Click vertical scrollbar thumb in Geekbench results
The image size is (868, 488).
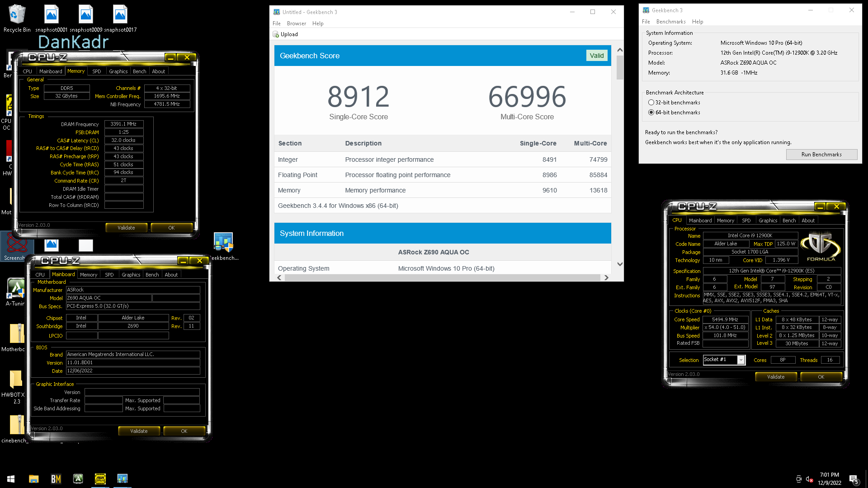coord(620,67)
